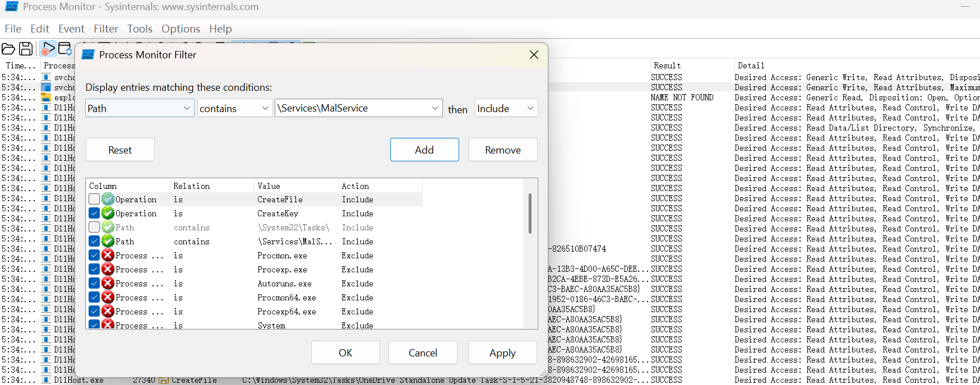
Task: Open the Help menu
Action: tap(220, 29)
